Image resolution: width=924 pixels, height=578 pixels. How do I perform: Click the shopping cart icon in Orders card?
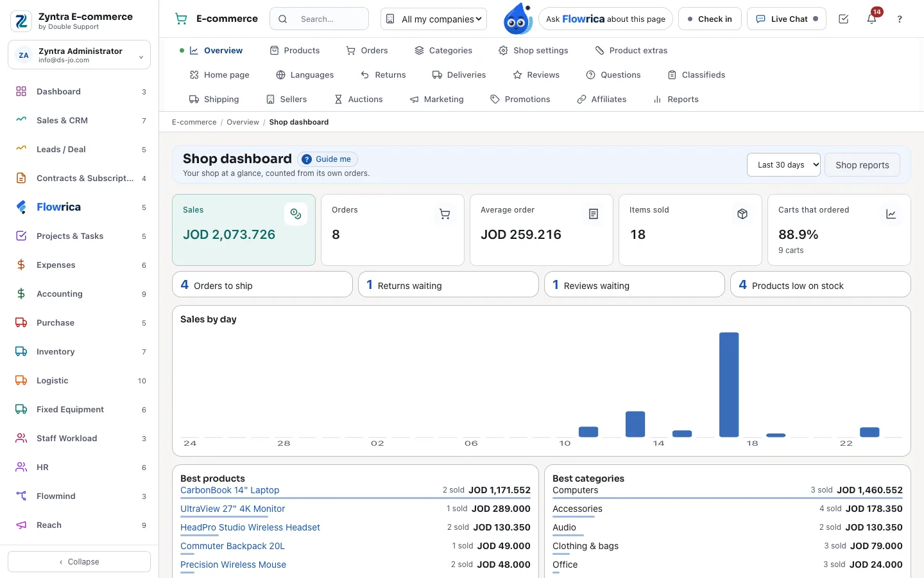[x=445, y=214]
